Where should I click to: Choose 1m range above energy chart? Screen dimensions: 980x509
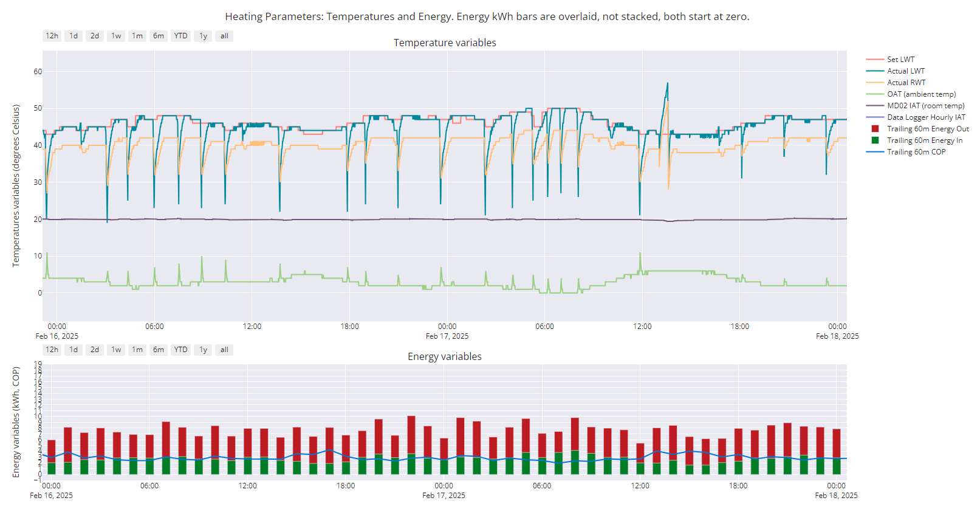click(137, 350)
